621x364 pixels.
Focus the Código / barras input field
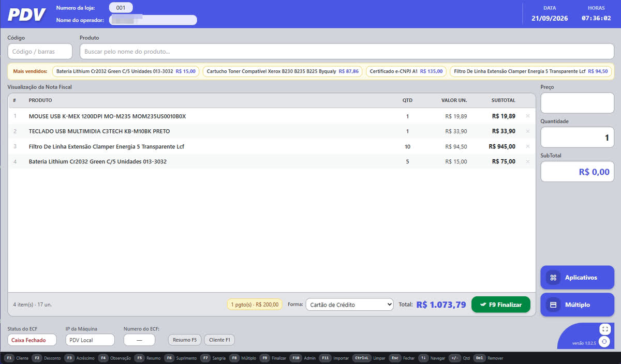pyautogui.click(x=40, y=51)
